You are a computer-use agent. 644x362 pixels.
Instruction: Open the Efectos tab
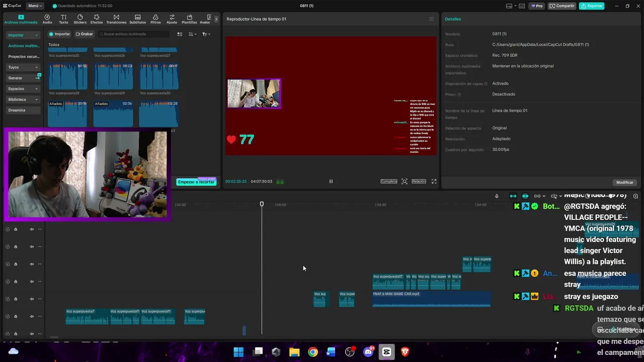tap(97, 19)
